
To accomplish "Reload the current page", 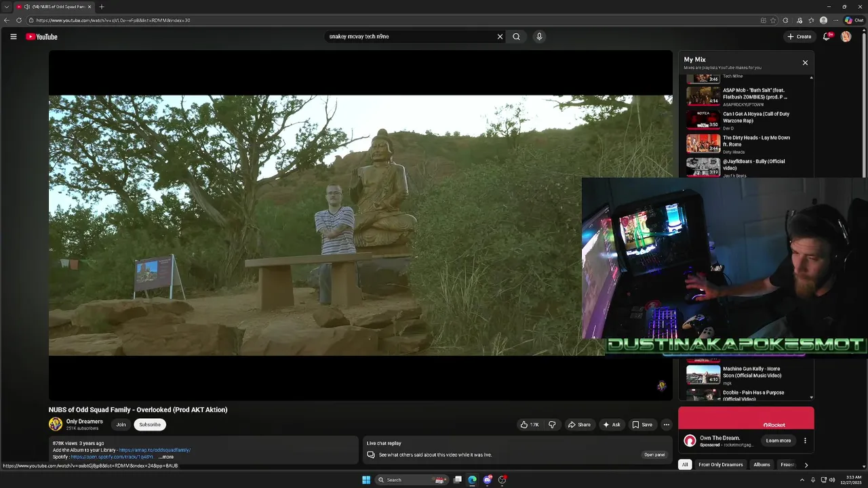I will pyautogui.click(x=19, y=20).
